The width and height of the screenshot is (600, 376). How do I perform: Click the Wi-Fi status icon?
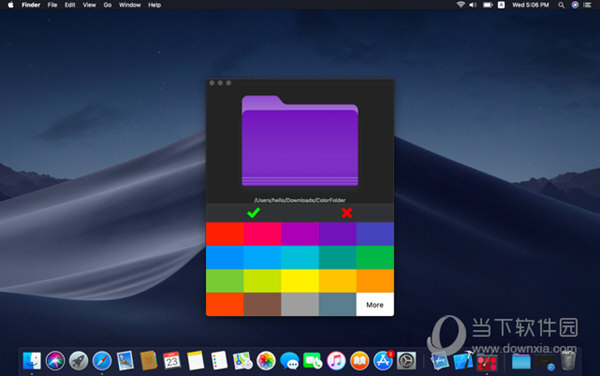(x=460, y=5)
